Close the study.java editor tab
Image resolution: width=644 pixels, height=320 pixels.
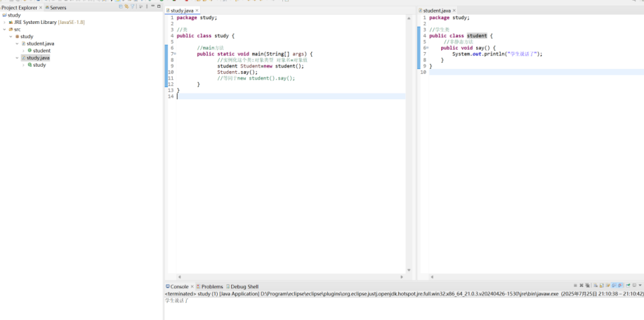(x=197, y=11)
